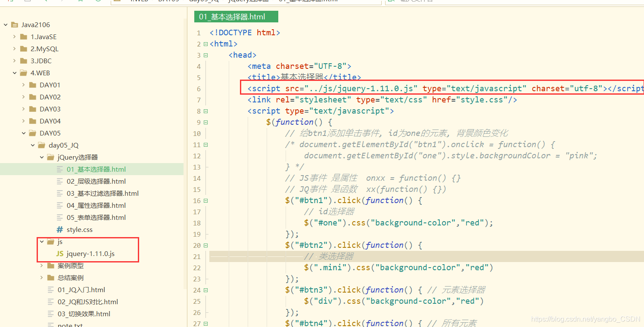Select the day05_JQ folder icon

[42, 145]
